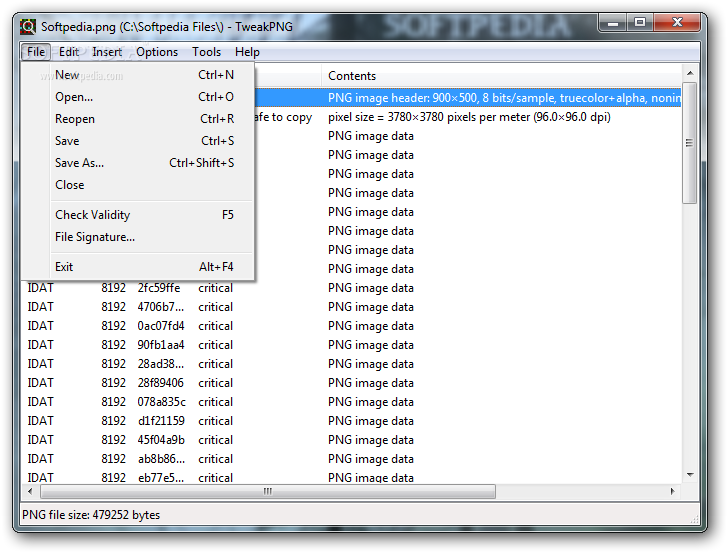
Task: Click the TweakPNG app icon in title bar
Action: click(28, 26)
